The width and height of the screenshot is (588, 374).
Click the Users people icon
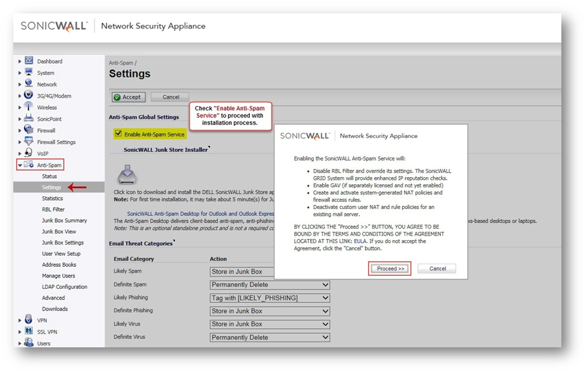tap(29, 342)
